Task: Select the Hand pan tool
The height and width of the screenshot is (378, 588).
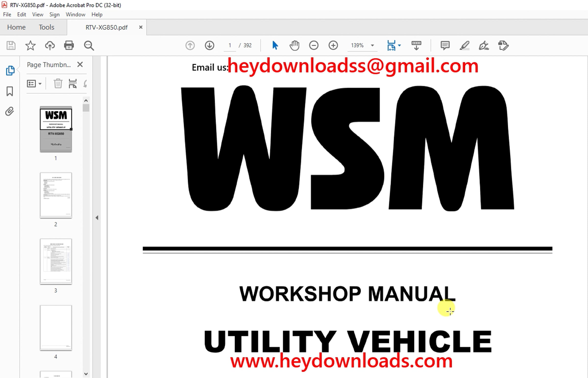Action: 294,46
